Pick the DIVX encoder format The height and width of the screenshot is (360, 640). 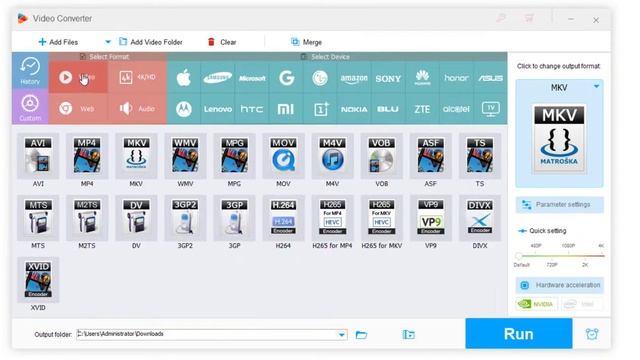click(x=480, y=218)
